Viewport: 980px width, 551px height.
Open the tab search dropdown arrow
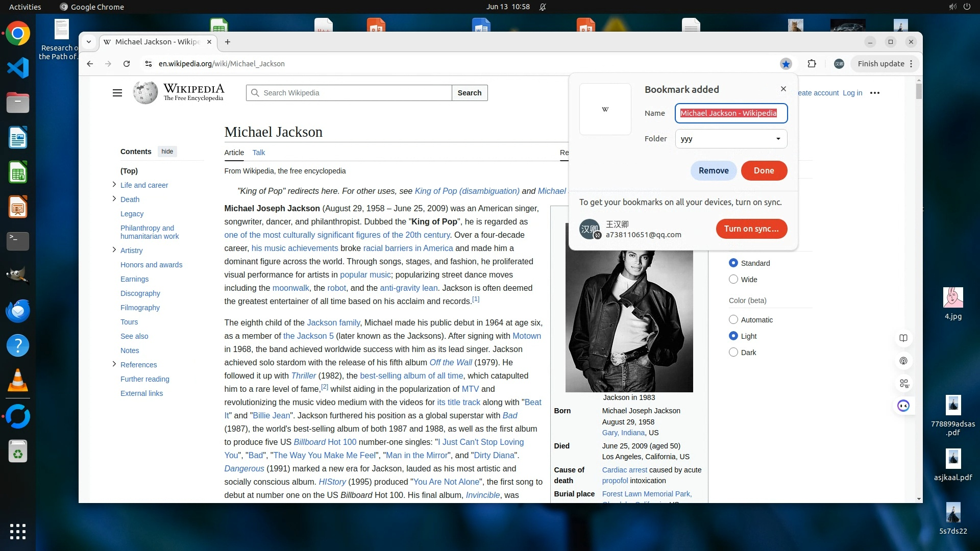click(x=89, y=42)
